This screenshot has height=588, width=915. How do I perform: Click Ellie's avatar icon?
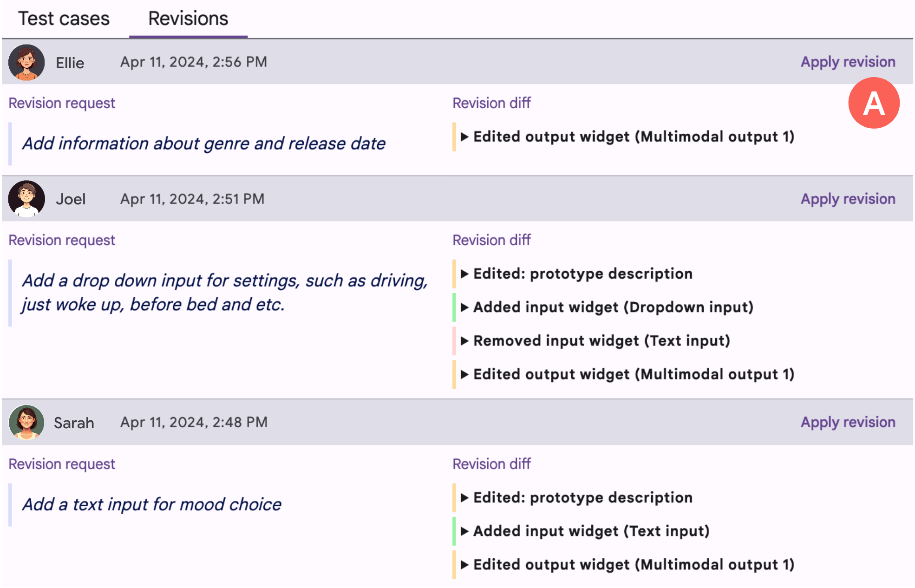click(x=26, y=62)
